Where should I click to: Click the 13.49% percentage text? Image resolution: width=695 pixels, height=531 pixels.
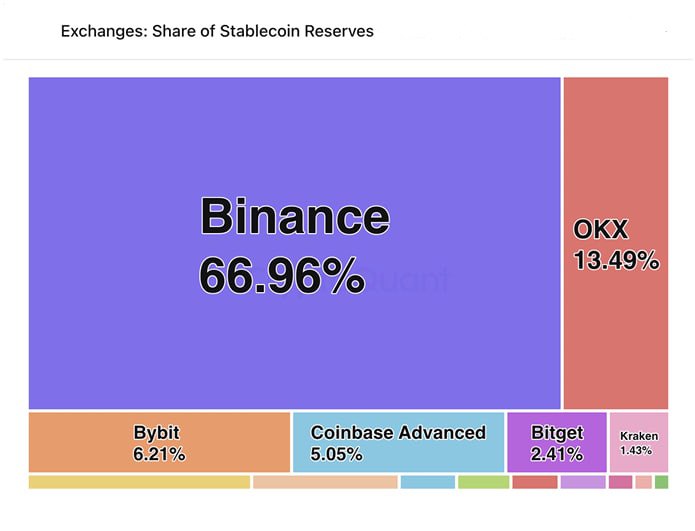click(617, 260)
